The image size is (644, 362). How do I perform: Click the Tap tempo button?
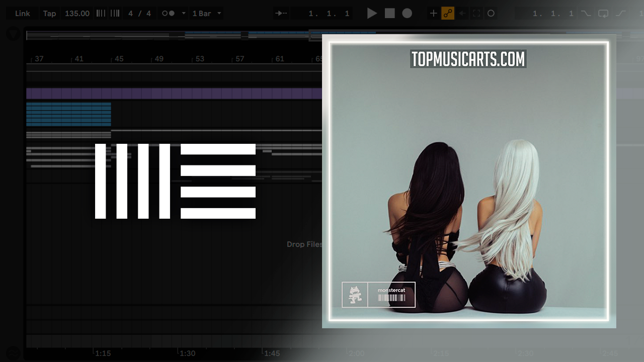(49, 14)
